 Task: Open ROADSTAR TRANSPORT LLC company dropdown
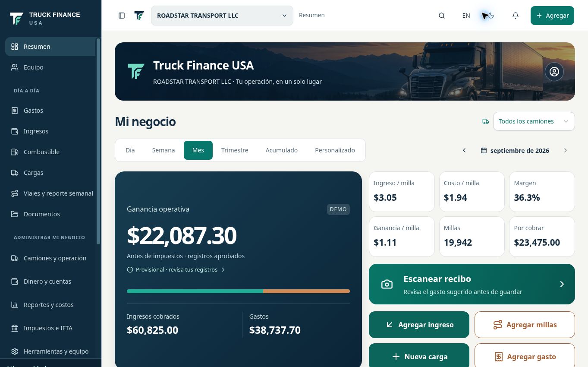pos(222,16)
